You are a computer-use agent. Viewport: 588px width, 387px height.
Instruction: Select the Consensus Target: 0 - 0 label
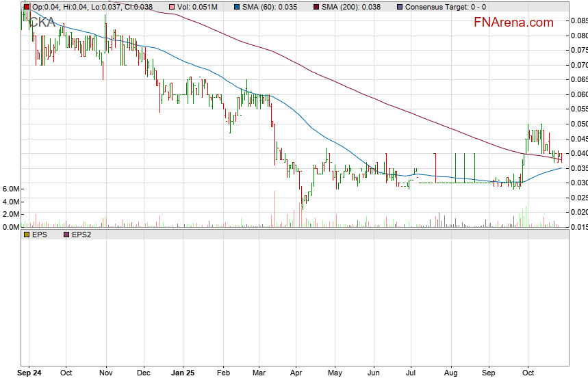446,8
